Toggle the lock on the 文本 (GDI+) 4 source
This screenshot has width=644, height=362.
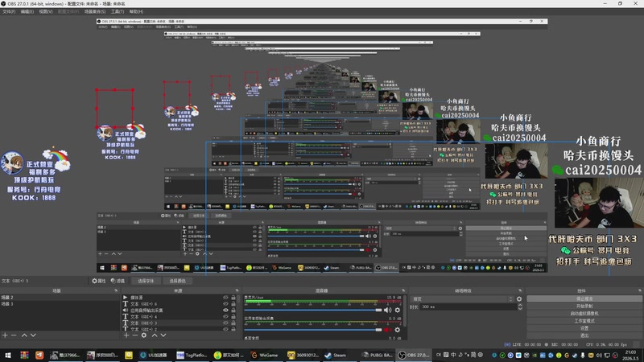click(x=233, y=316)
